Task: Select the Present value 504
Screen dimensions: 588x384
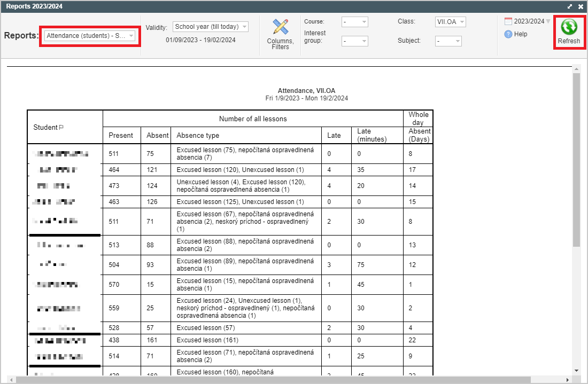Action: coord(114,265)
